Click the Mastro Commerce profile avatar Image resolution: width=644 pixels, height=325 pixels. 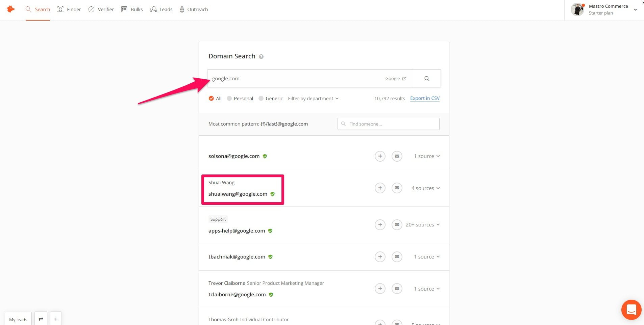coord(577,9)
